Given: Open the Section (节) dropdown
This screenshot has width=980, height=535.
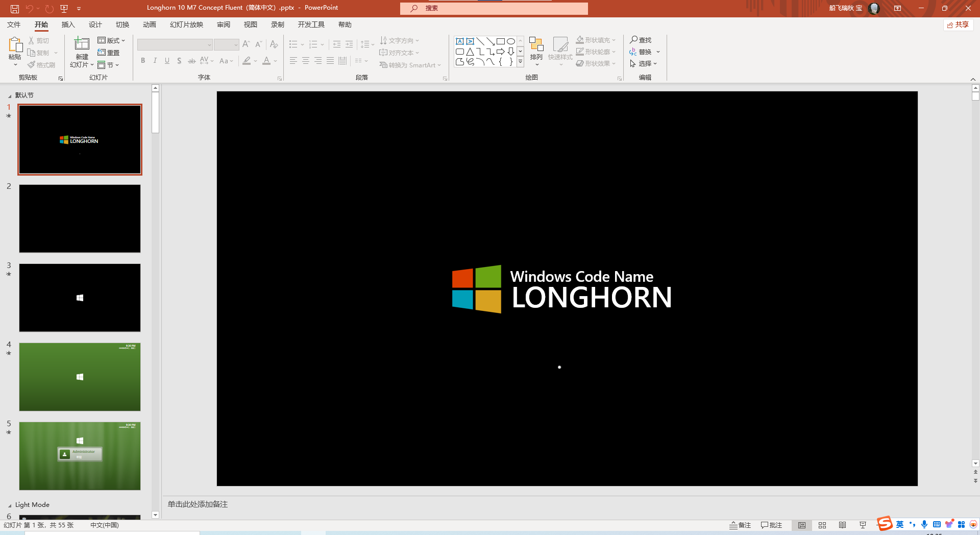Looking at the screenshot, I should click(108, 65).
